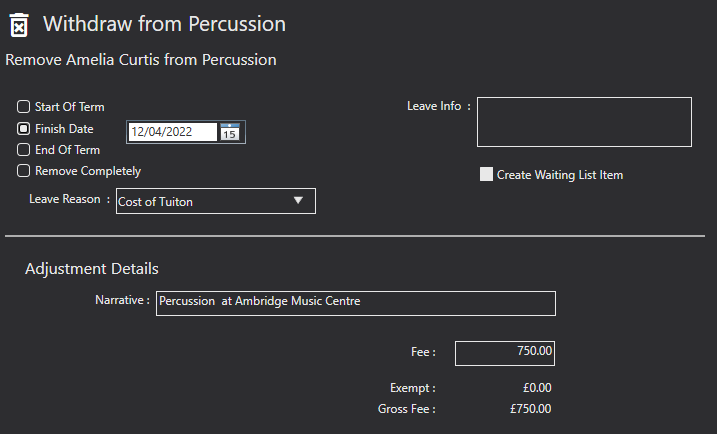Click the Exempt £0.00 value
This screenshot has height=434, width=717.
pos(537,388)
